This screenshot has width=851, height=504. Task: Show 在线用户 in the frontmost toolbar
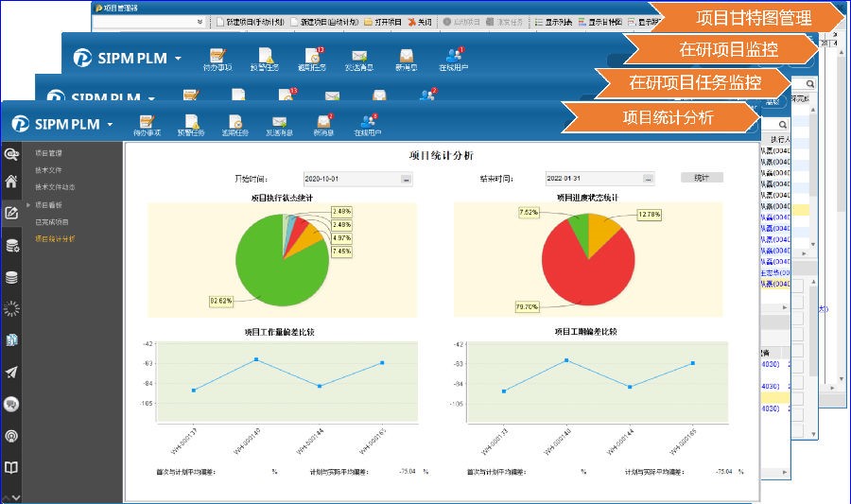point(367,125)
